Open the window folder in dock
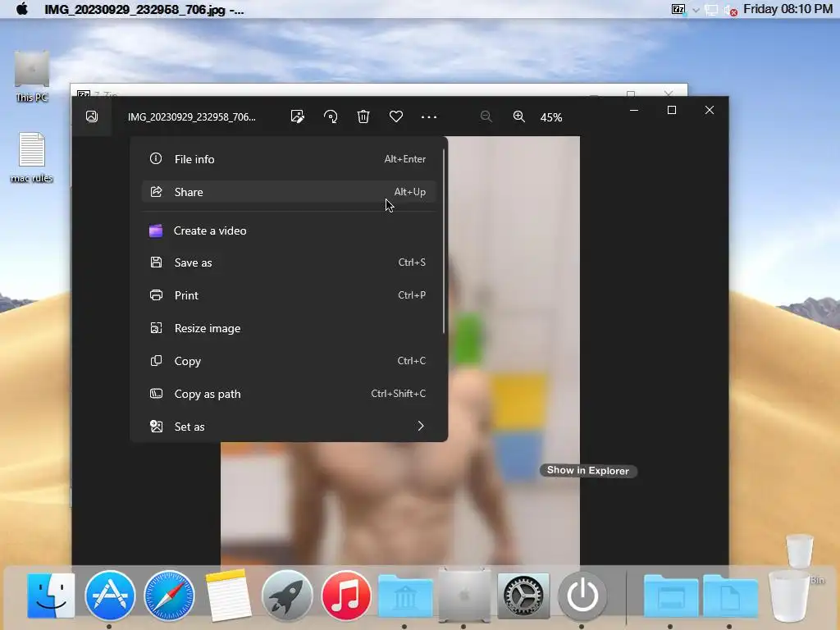 click(671, 596)
